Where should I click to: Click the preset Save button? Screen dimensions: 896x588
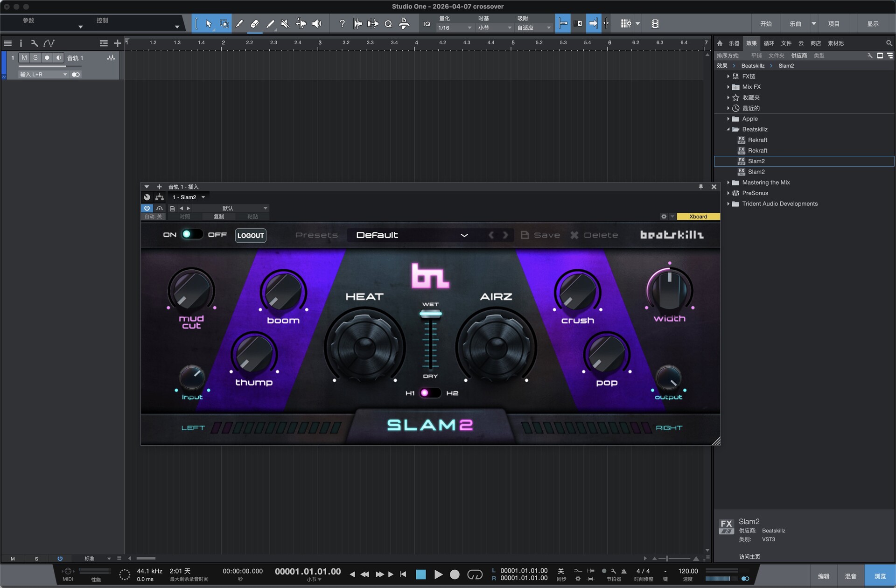540,235
